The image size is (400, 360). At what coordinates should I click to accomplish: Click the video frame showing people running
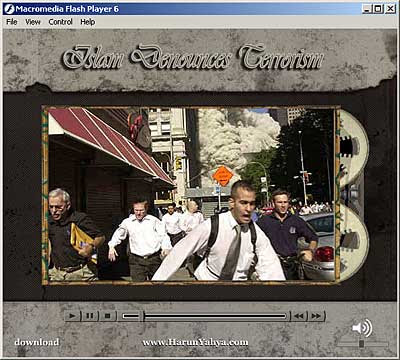pyautogui.click(x=191, y=194)
